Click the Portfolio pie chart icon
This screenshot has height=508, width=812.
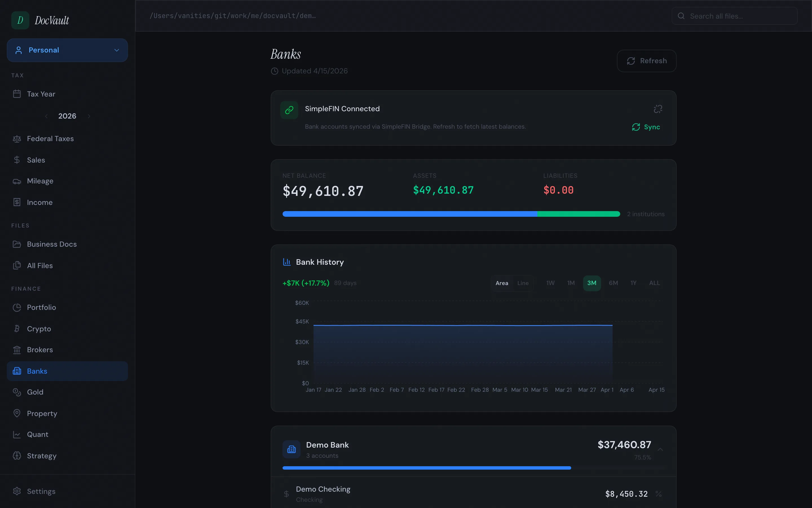tap(17, 307)
